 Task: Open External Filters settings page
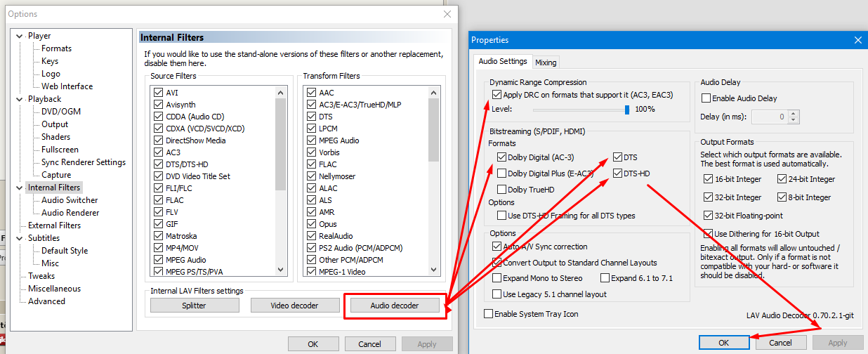click(54, 225)
